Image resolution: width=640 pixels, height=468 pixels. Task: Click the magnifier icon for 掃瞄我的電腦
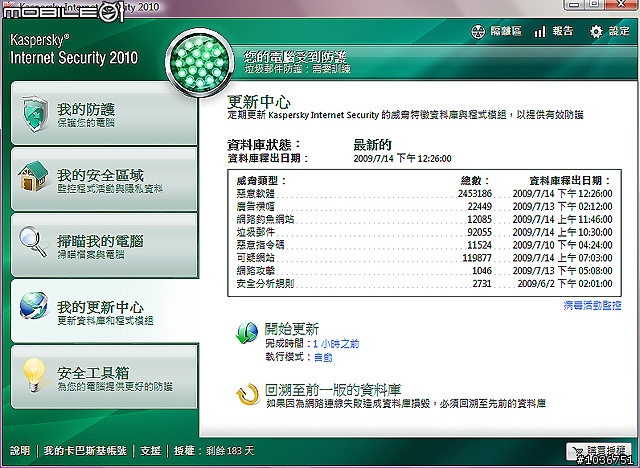click(x=33, y=242)
